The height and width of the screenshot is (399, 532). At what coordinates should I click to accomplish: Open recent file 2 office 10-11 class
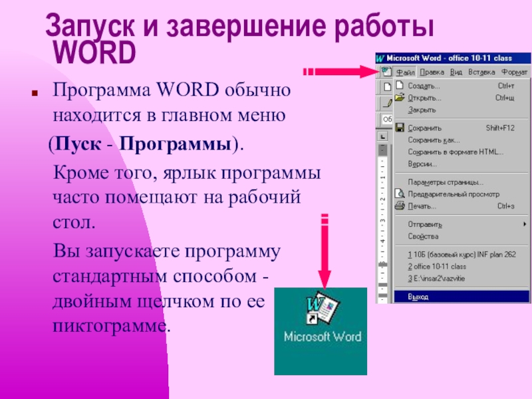(462, 267)
